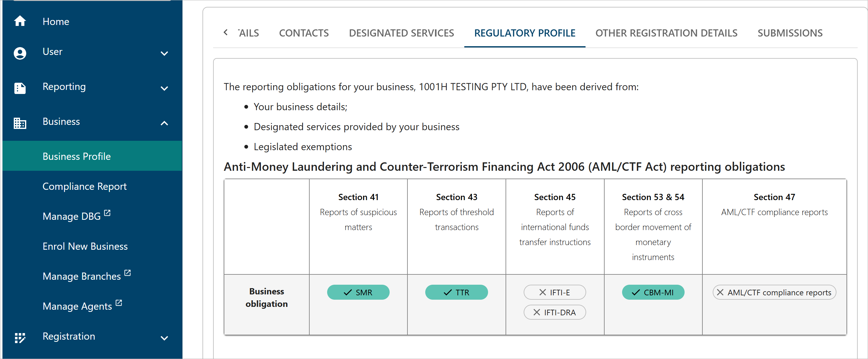Screen dimensions: 868x359
Task: Select the Business building icon
Action: [20, 123]
